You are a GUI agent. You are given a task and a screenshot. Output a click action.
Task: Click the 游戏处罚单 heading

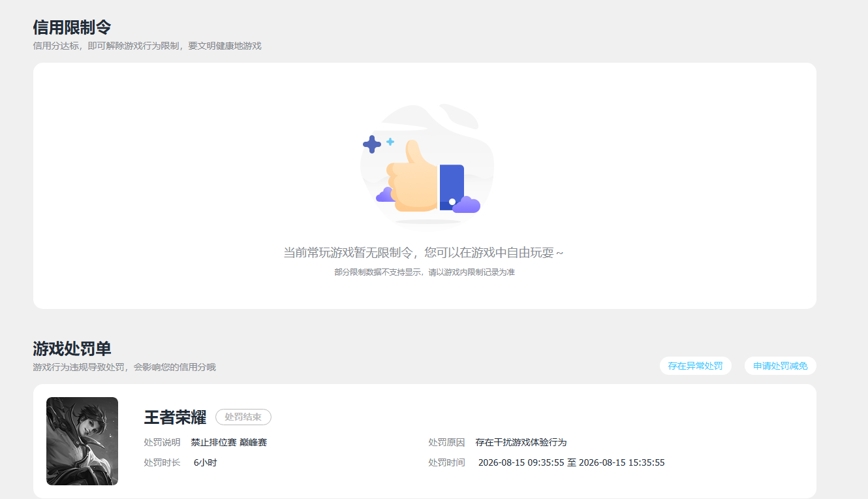72,349
